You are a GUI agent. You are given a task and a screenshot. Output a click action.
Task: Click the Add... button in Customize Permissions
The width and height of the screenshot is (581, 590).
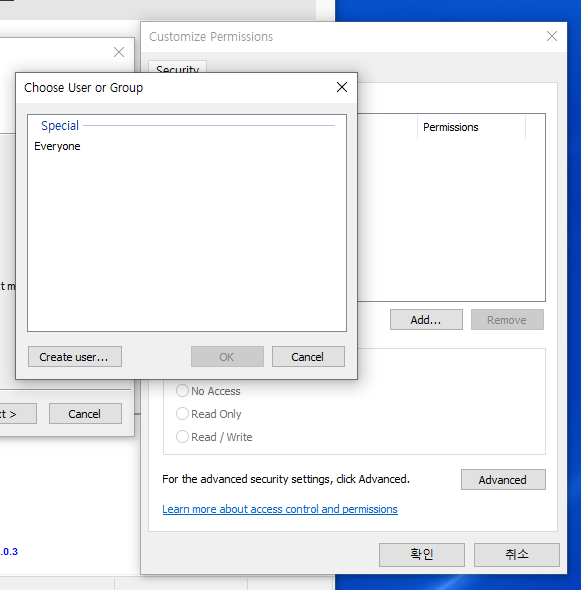tap(426, 320)
